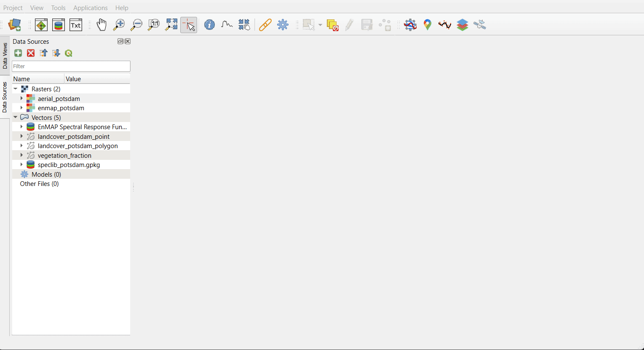This screenshot has height=350, width=644.
Task: Expand the landcover_potsdam_polygon node
Action: 21,146
